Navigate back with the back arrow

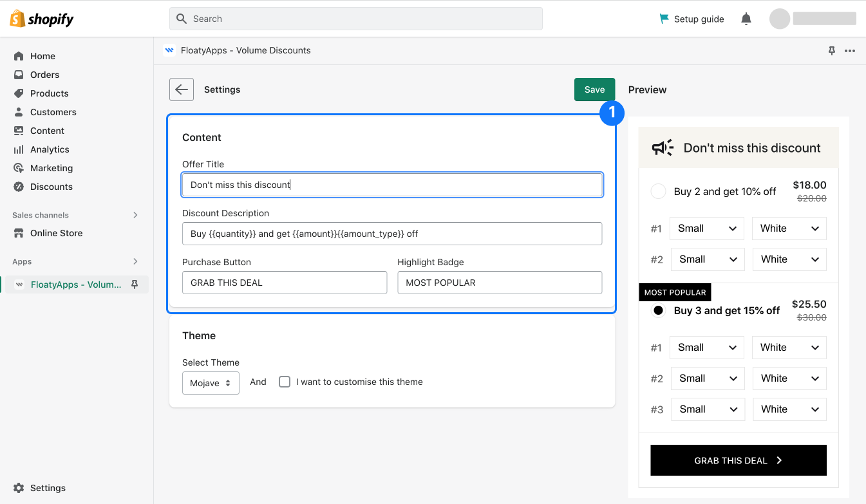coord(181,89)
